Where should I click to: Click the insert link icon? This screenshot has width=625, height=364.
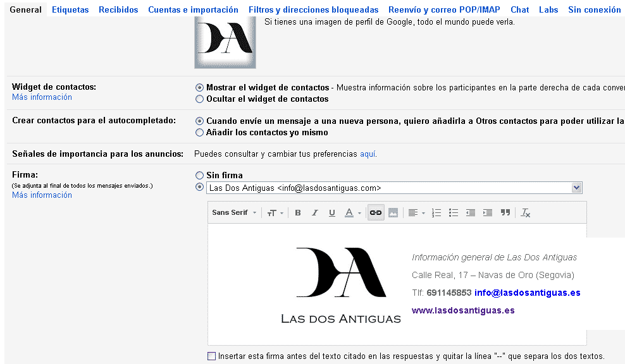pyautogui.click(x=376, y=213)
